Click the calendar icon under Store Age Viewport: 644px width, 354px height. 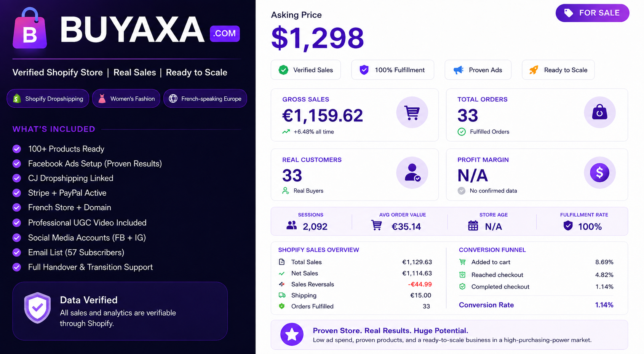(473, 226)
